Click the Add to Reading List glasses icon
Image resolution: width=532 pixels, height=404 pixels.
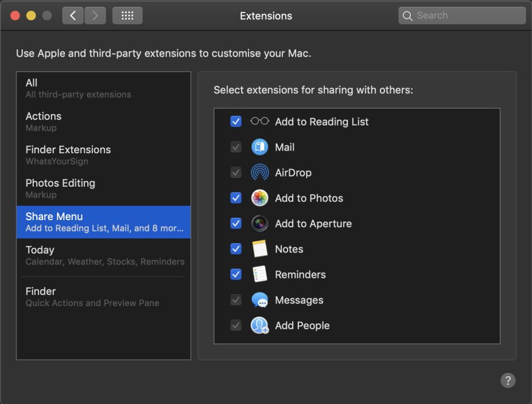pyautogui.click(x=259, y=121)
